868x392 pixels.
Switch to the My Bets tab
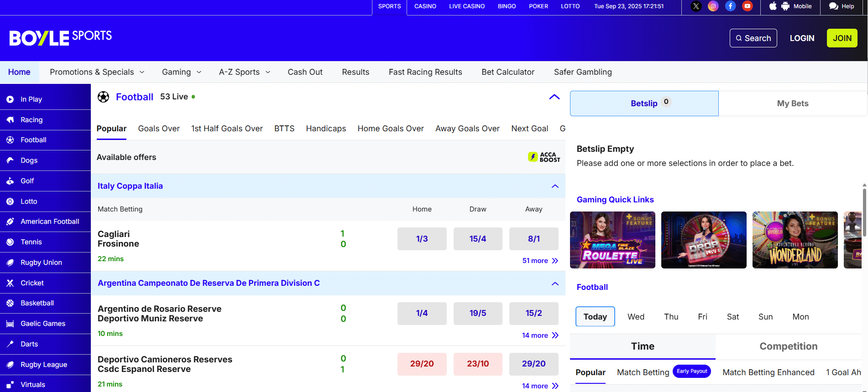[x=793, y=103]
